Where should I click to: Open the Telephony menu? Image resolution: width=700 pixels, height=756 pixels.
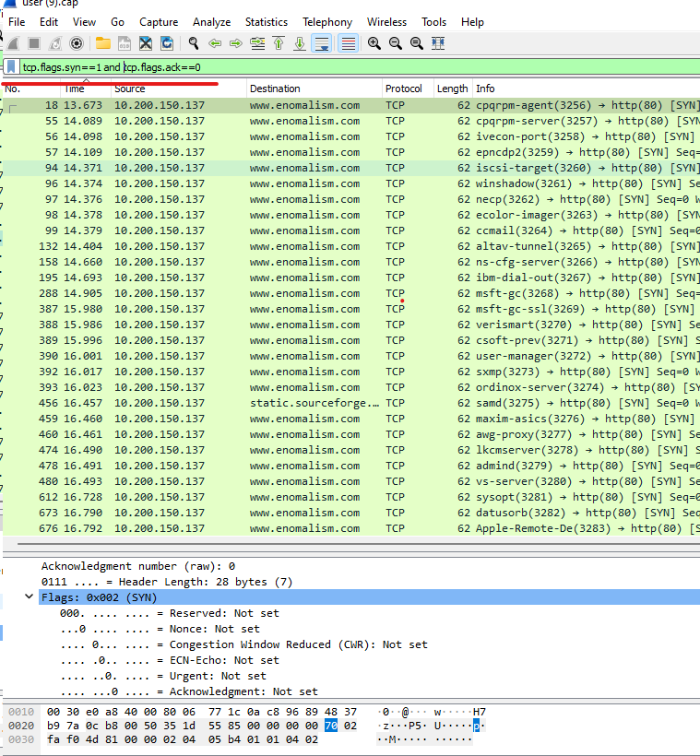pyautogui.click(x=327, y=22)
